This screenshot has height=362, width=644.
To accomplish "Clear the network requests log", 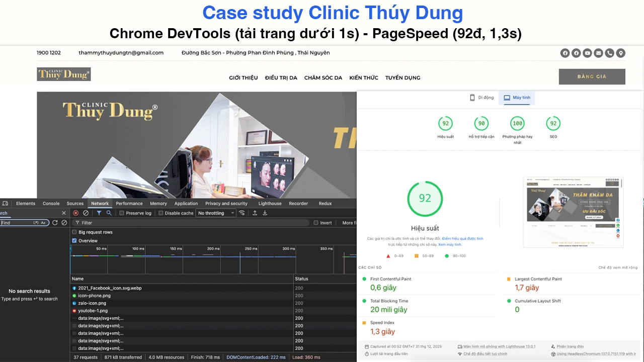I will [86, 213].
